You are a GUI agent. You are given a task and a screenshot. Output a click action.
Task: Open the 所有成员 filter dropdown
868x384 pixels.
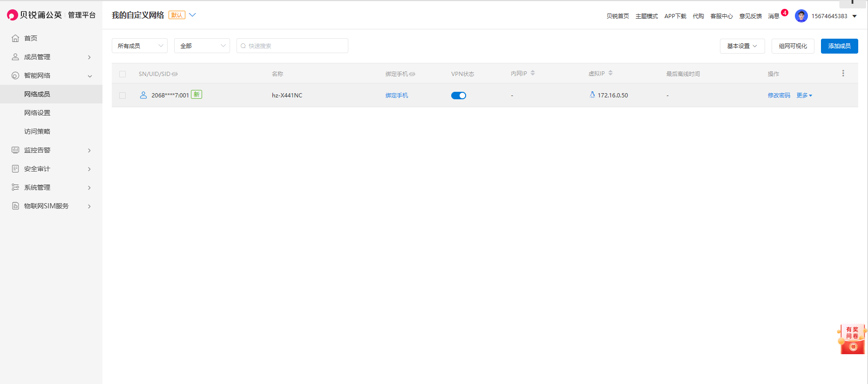point(140,46)
